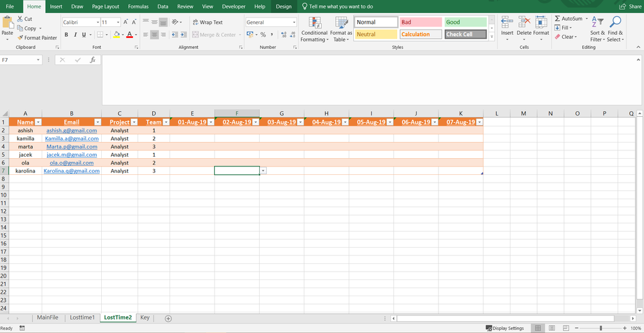644x333 pixels.
Task: Open the Data ribbon tab
Action: coord(162,6)
